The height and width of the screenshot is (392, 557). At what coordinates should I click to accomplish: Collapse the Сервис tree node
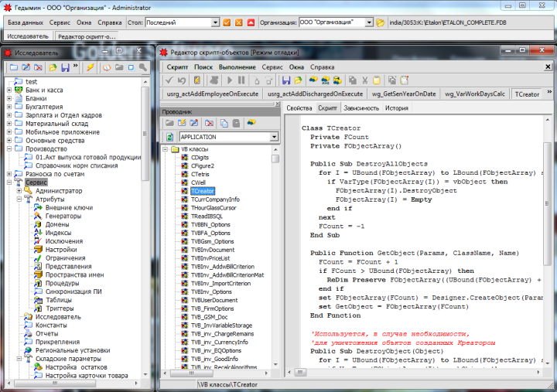[x=9, y=182]
